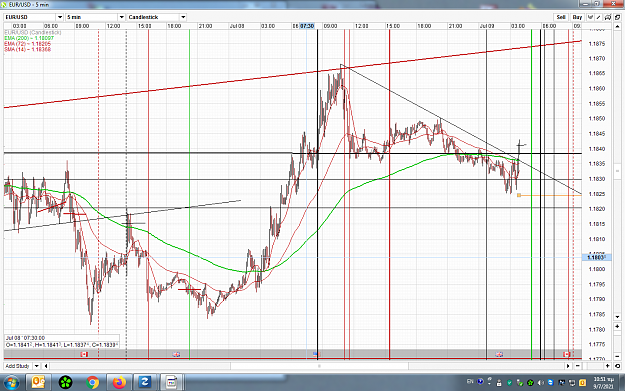Screen dimensions: 625x391
Task: Click the active trading platform taskbar icon
Action: [172, 383]
